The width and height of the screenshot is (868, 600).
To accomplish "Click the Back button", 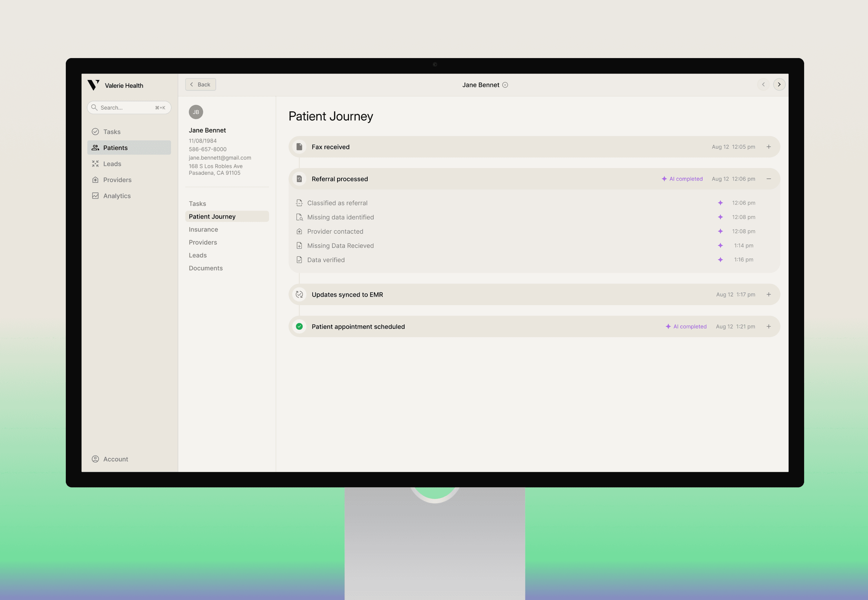I will (x=200, y=85).
